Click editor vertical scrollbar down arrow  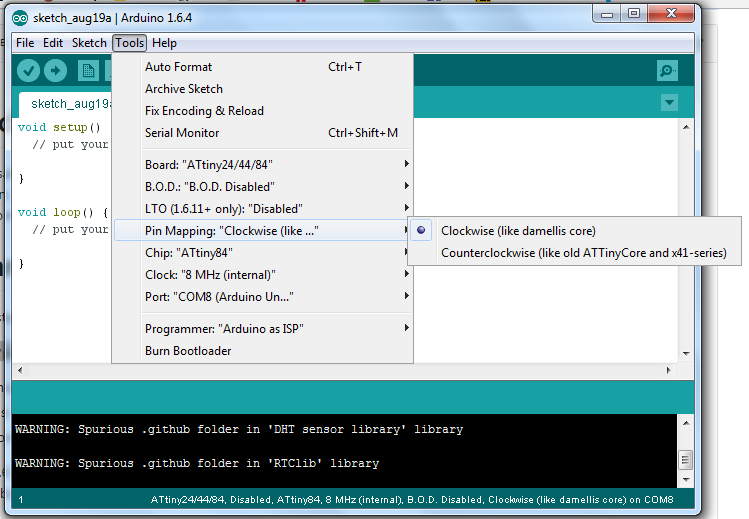686,354
